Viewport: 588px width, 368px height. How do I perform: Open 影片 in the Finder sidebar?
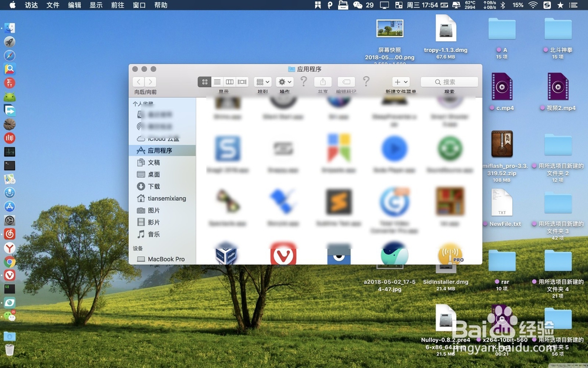tap(162, 223)
